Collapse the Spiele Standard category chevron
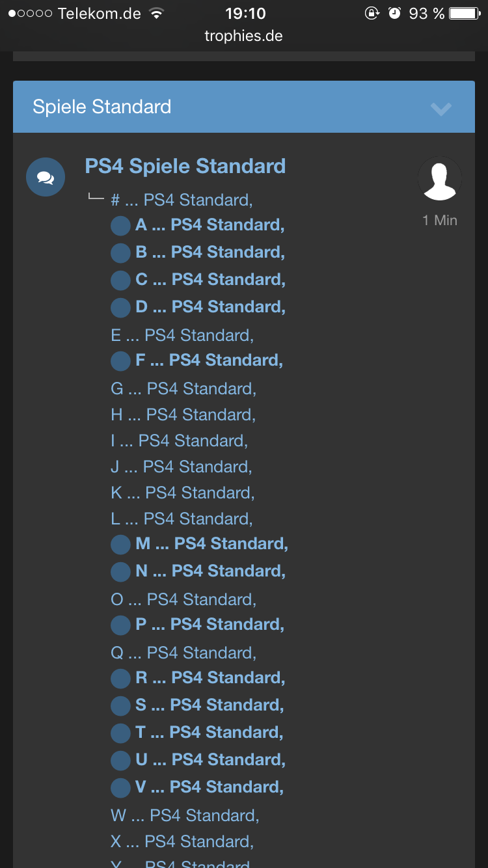Image resolution: width=488 pixels, height=868 pixels. point(441,108)
